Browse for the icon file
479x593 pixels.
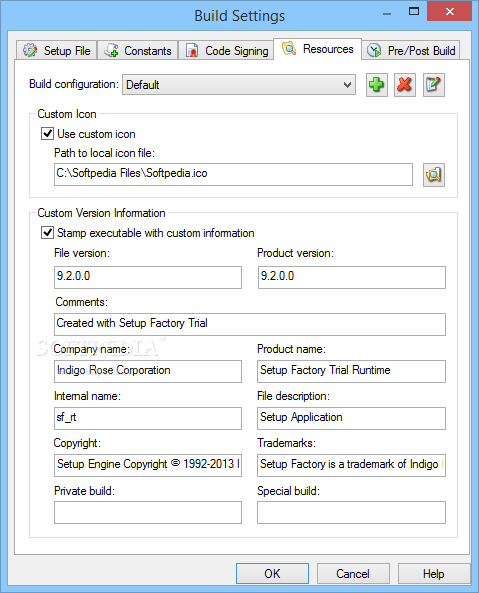tap(433, 175)
